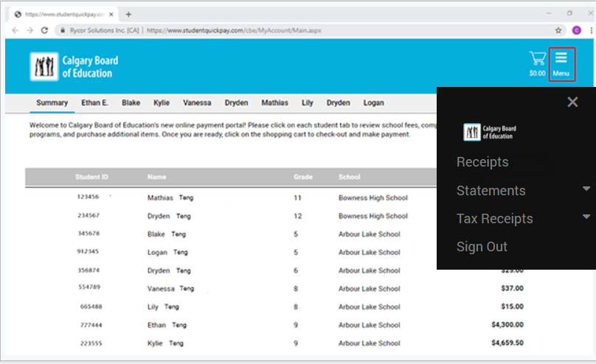Open Receipts from the side menu
This screenshot has width=596, height=364.
click(482, 162)
